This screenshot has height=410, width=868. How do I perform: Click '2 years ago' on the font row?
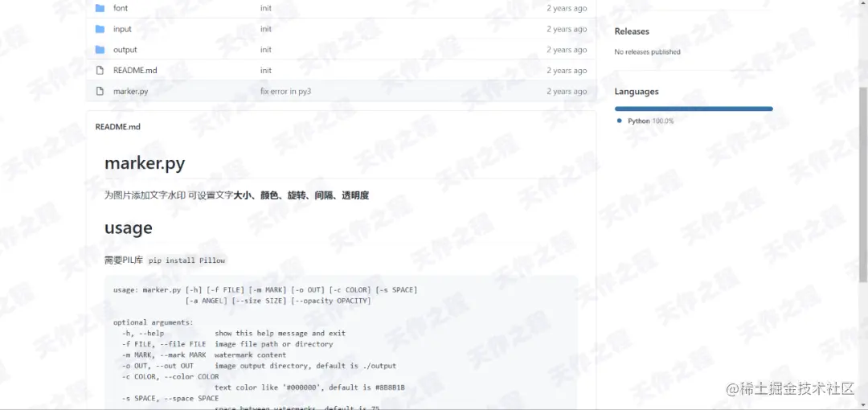[567, 8]
